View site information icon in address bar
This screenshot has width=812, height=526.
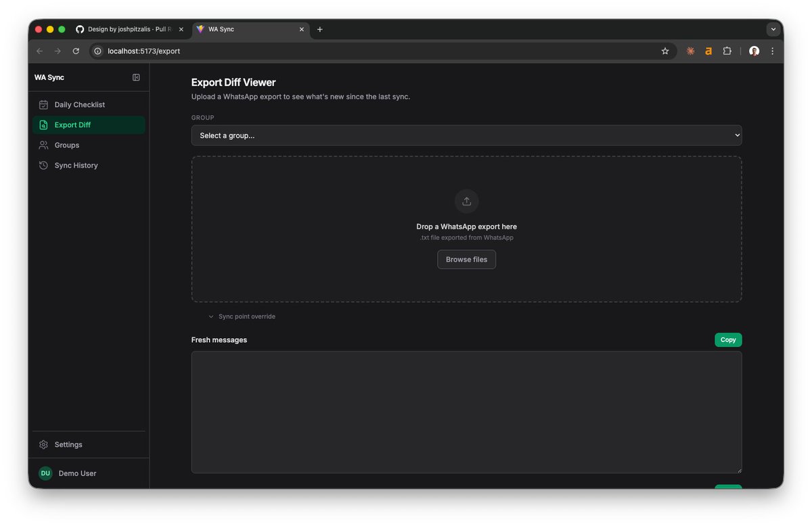click(97, 51)
